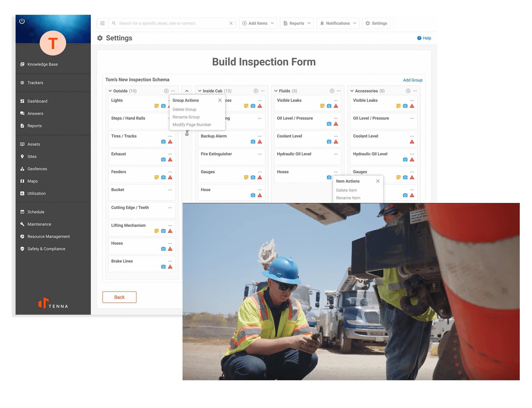532x408 pixels.
Task: Expand the collapsed group up-chevron
Action: pos(187,91)
